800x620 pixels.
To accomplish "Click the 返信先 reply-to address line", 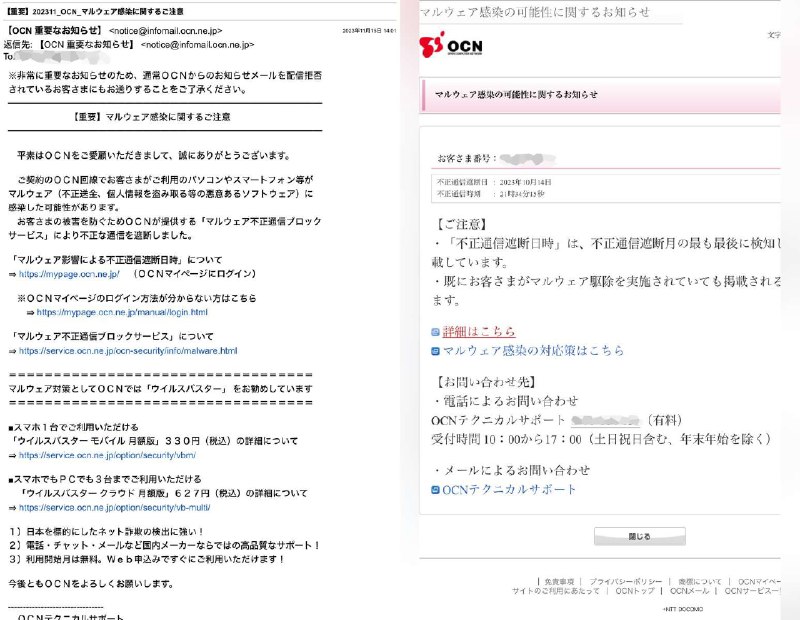I will pos(129,45).
